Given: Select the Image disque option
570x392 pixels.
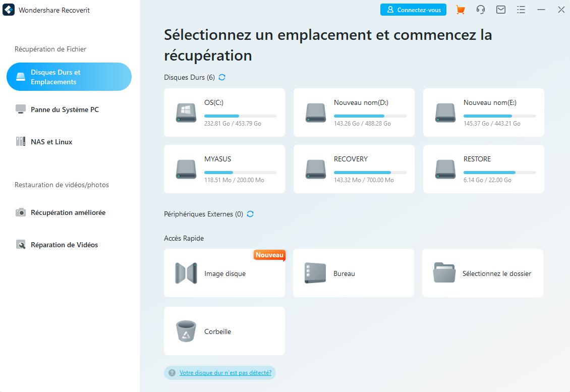Looking at the screenshot, I should tap(224, 273).
